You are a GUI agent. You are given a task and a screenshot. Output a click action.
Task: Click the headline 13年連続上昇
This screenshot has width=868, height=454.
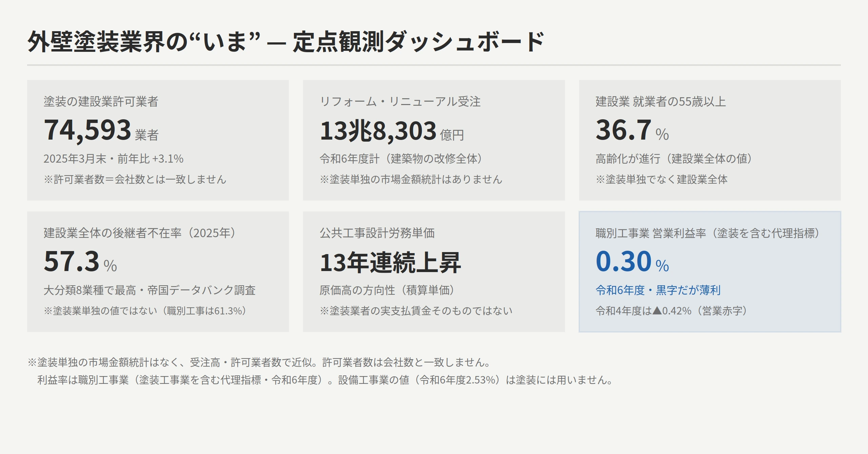390,263
